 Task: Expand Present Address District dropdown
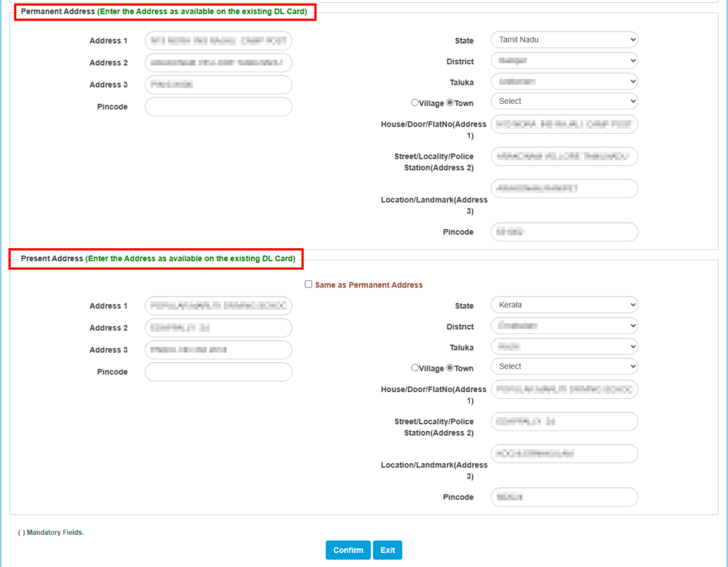[564, 326]
